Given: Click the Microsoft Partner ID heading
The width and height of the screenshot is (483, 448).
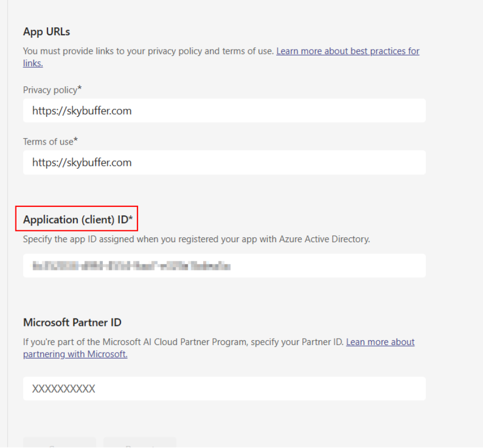Looking at the screenshot, I should point(72,322).
